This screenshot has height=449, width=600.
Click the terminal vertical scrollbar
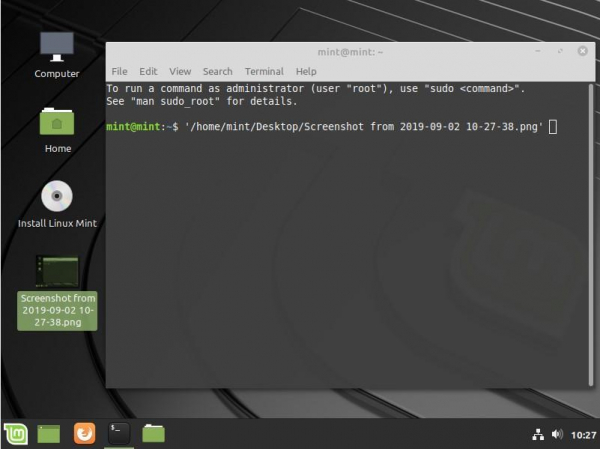pyautogui.click(x=590, y=235)
